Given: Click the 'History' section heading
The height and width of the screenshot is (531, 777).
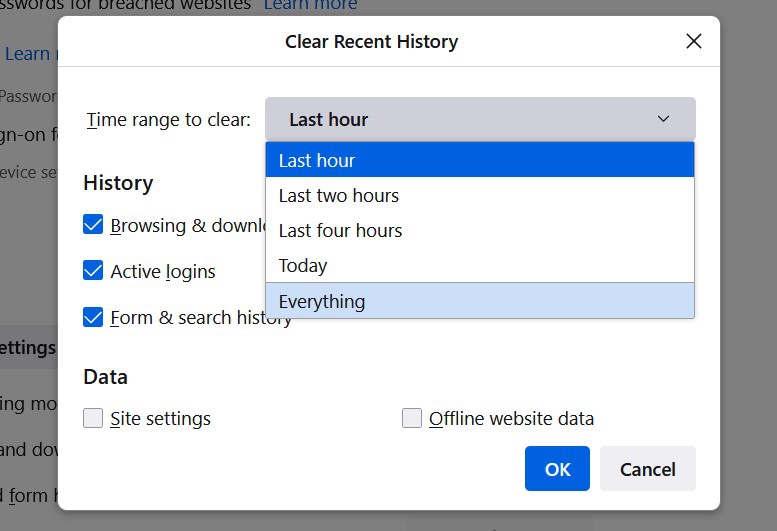Looking at the screenshot, I should coord(118,183).
